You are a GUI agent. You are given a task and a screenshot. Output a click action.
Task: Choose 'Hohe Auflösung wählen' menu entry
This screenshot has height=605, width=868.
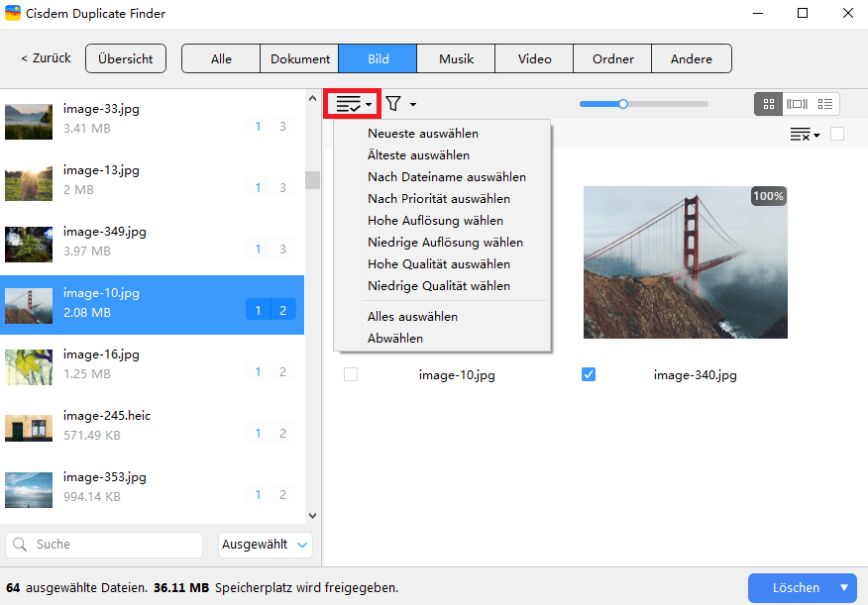coord(435,221)
